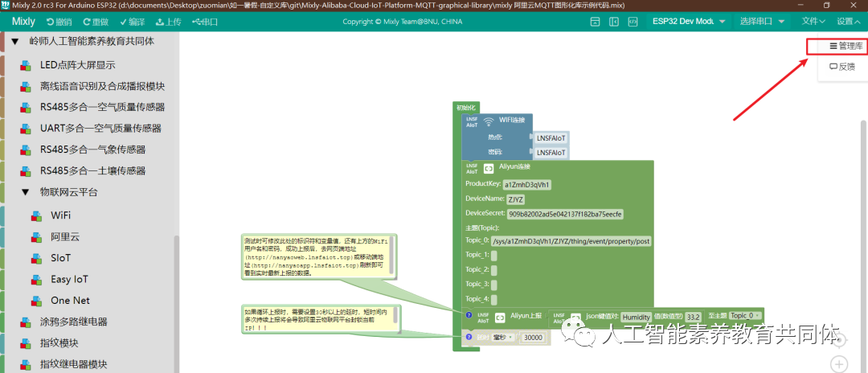Click the code view icon in toolbar
868x373 pixels.
tap(633, 22)
